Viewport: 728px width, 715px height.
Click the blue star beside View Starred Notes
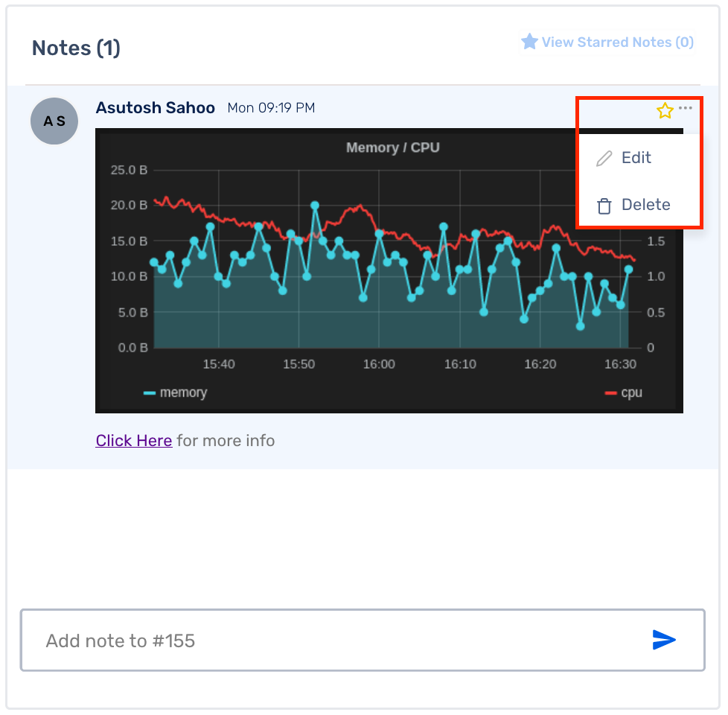529,42
